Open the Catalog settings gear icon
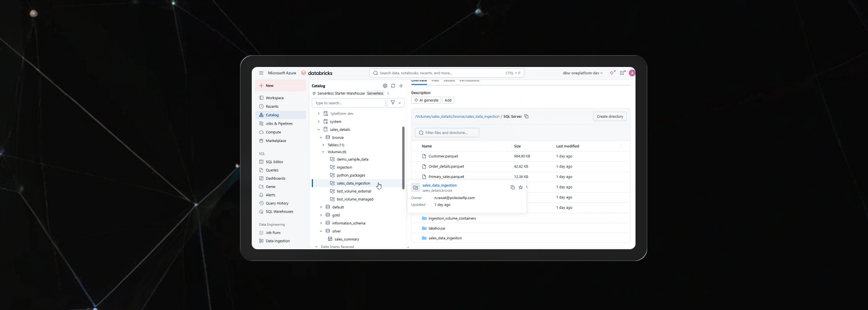 [x=385, y=86]
